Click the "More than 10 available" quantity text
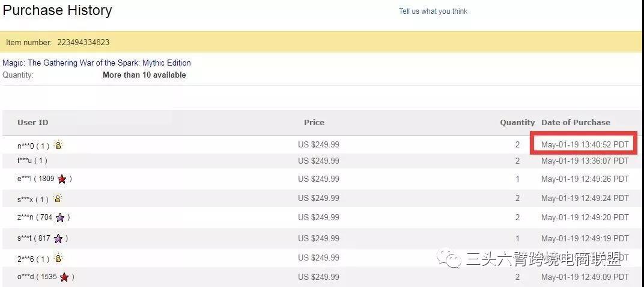This screenshot has height=287, width=644. point(144,75)
